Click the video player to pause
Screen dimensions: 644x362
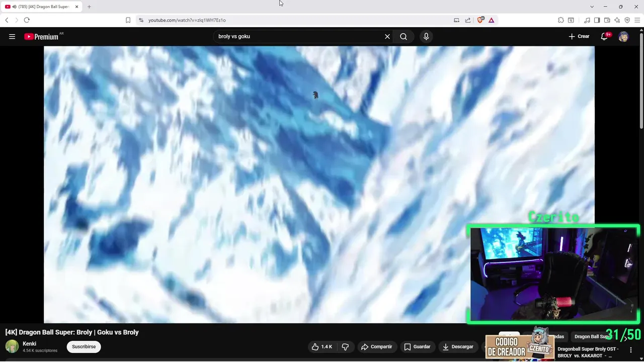point(319,185)
